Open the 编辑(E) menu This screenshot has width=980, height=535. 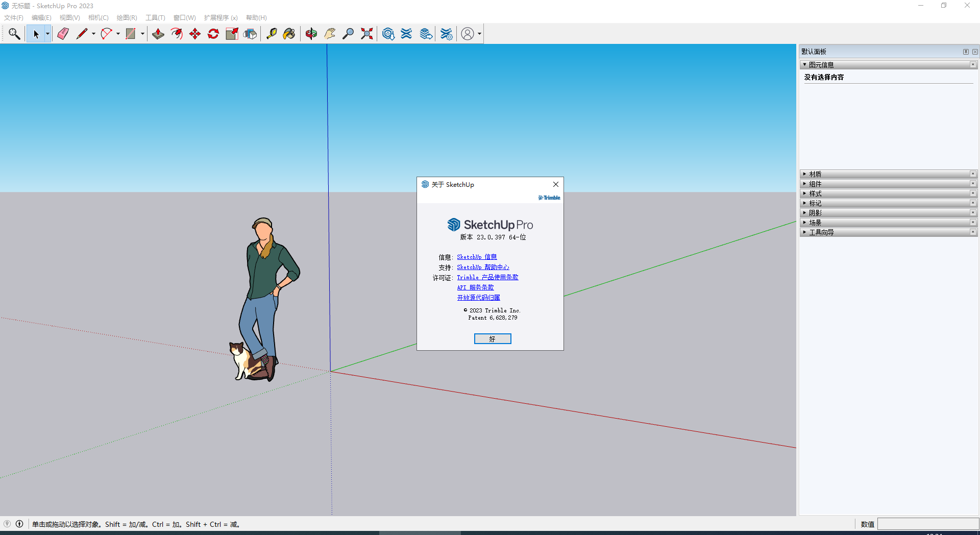(x=41, y=18)
